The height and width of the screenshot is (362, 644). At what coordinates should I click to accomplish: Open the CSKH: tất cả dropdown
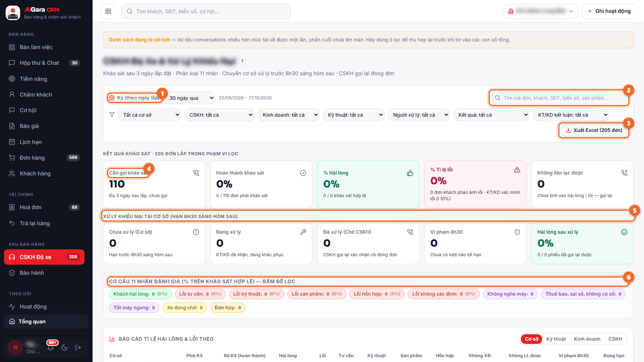219,115
